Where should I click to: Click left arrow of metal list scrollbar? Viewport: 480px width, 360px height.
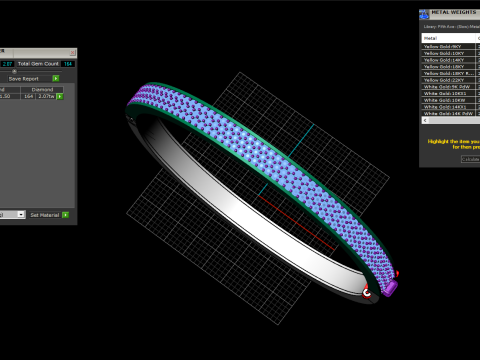tap(425, 120)
